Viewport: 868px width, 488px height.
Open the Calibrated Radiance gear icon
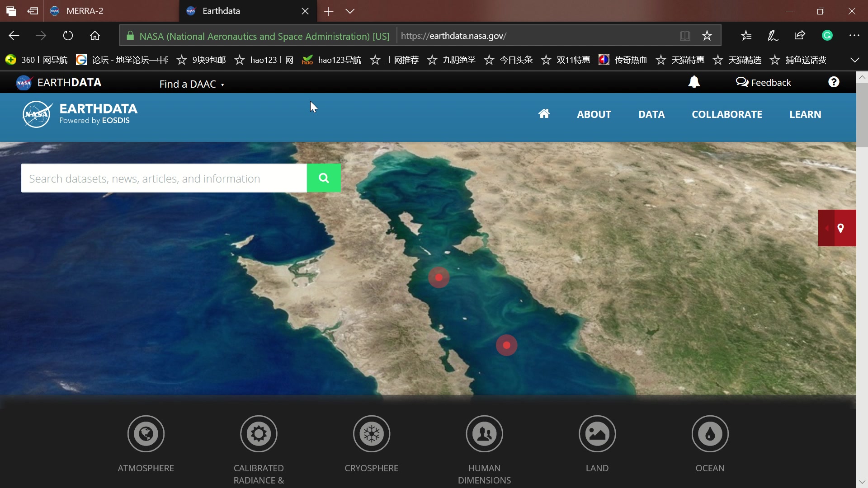point(259,434)
